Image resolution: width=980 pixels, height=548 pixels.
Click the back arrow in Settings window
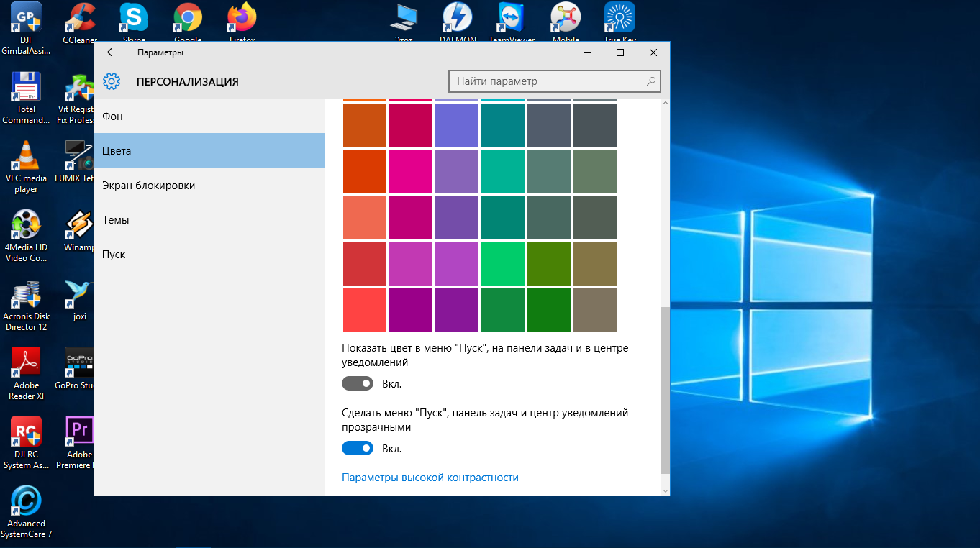click(x=112, y=52)
